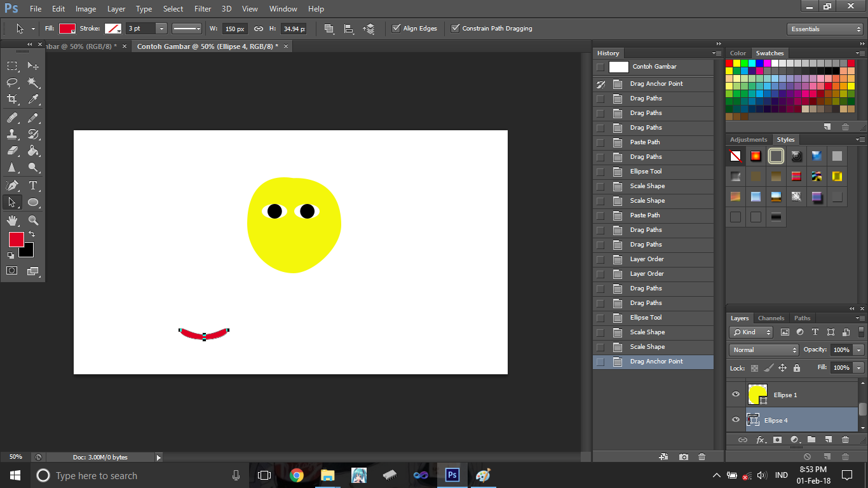Select the Type tool
868x488 pixels.
(32, 186)
